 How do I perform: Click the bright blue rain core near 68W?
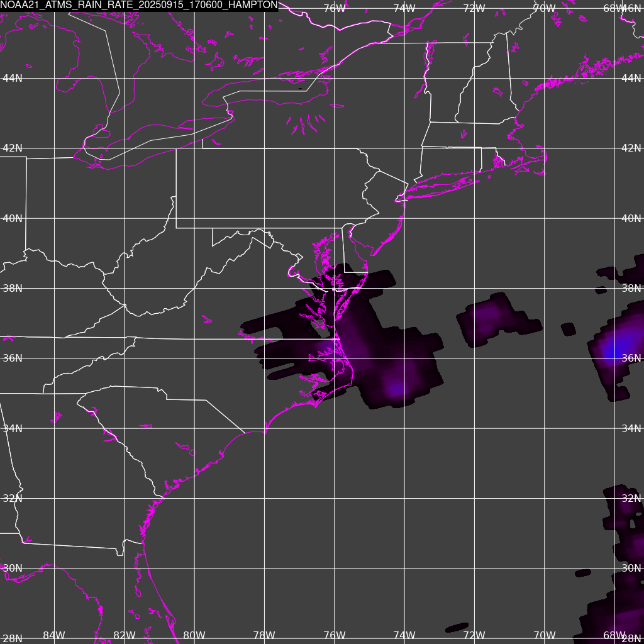point(615,352)
